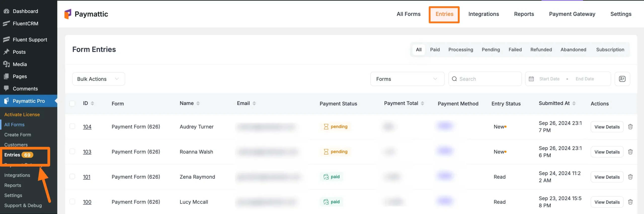
Task: Open the FluentCRM icon in the sidebar
Action: [6, 23]
